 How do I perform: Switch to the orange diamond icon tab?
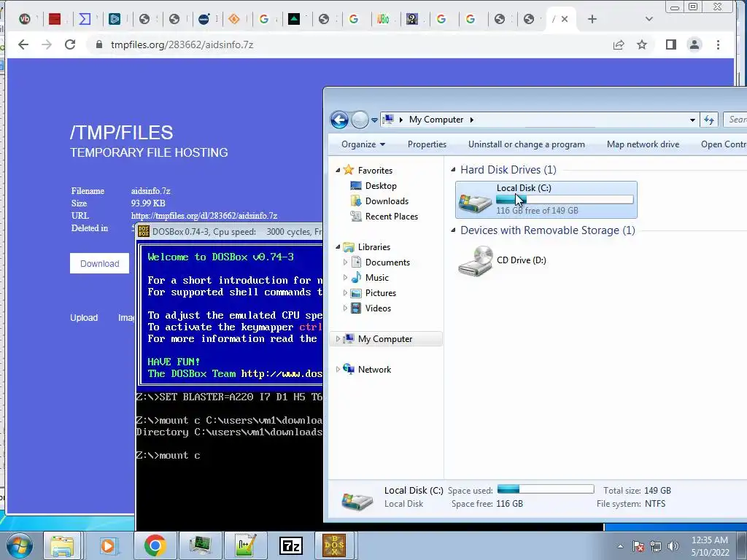tap(234, 19)
